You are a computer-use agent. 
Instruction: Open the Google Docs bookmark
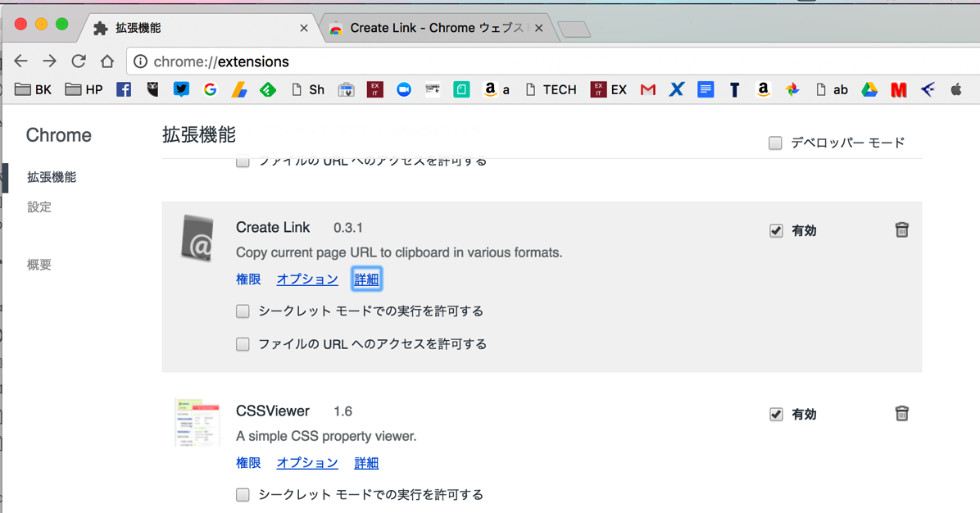coord(706,89)
